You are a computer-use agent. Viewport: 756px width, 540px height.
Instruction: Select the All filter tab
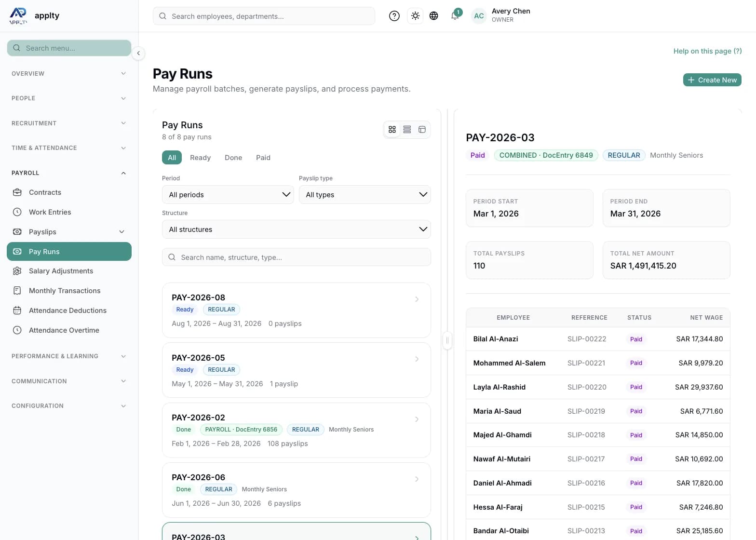click(172, 158)
